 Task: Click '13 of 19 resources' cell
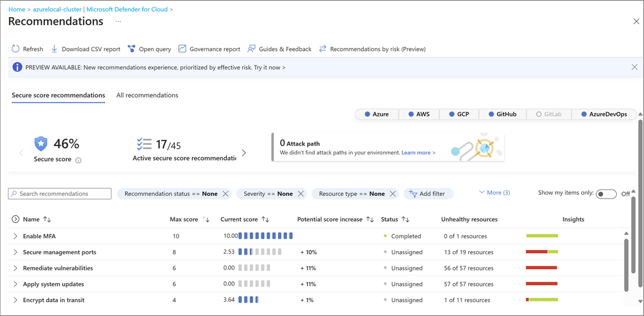(x=469, y=252)
